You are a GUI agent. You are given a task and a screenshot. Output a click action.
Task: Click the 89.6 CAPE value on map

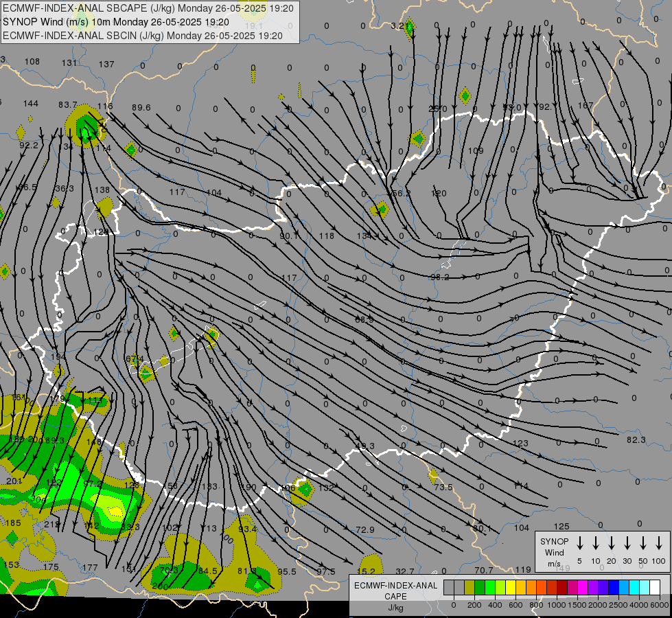pos(141,107)
